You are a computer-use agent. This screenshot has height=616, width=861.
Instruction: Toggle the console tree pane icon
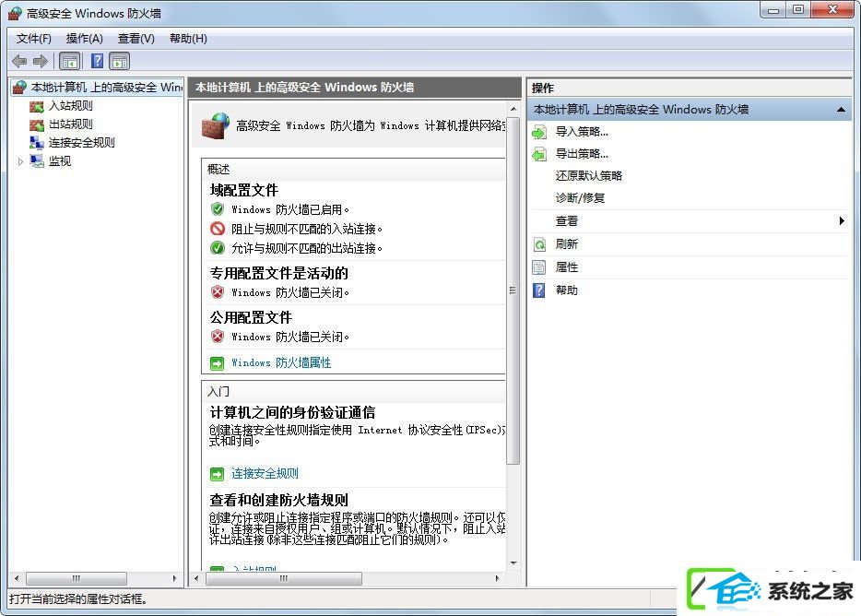(x=70, y=61)
